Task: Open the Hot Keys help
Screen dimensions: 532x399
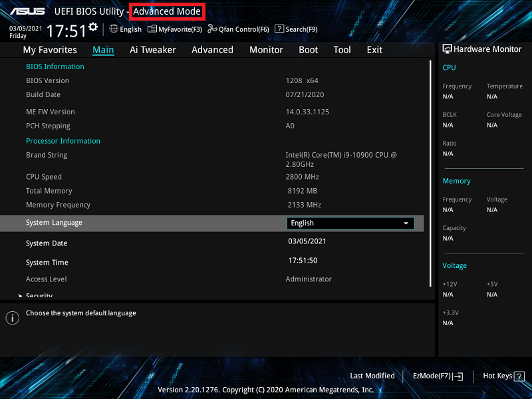Action: [x=501, y=376]
